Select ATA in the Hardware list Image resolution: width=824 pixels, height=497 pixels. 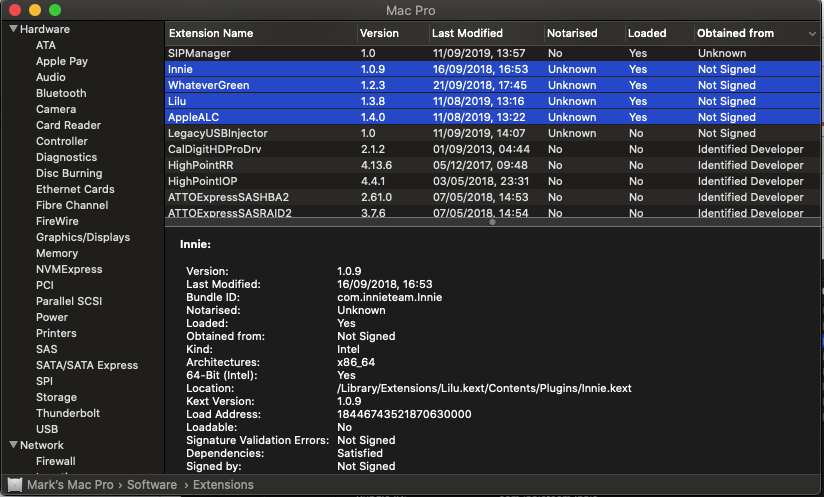(46, 45)
